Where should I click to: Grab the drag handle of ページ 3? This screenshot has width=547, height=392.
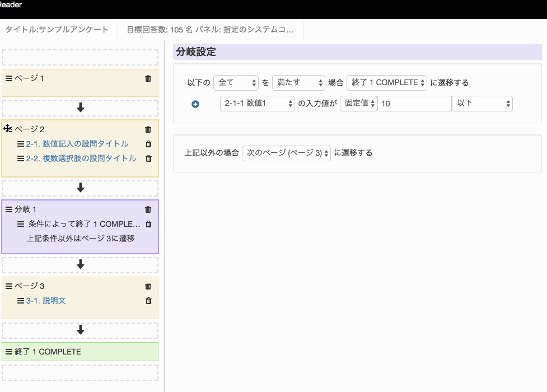point(9,286)
